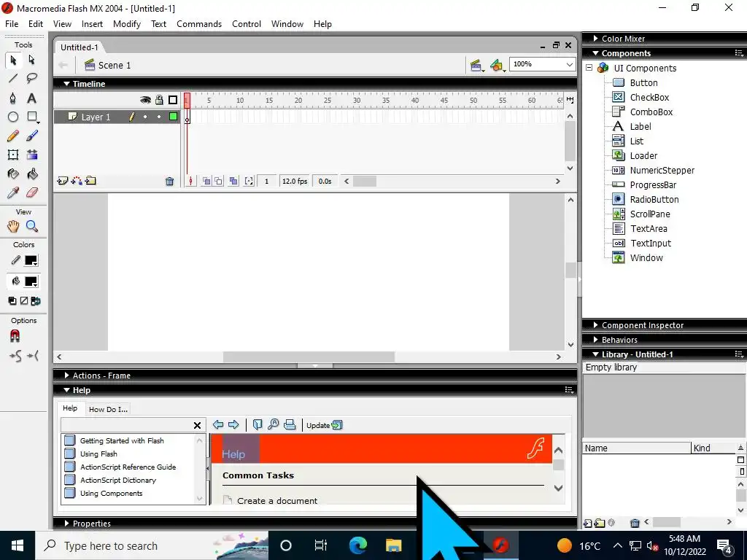Expand the Behaviors panel
Viewport: 747px width, 560px height.
click(x=595, y=340)
